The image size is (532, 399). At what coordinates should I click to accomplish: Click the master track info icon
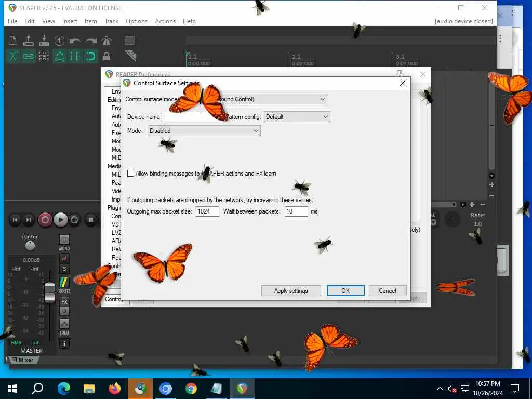(x=64, y=344)
